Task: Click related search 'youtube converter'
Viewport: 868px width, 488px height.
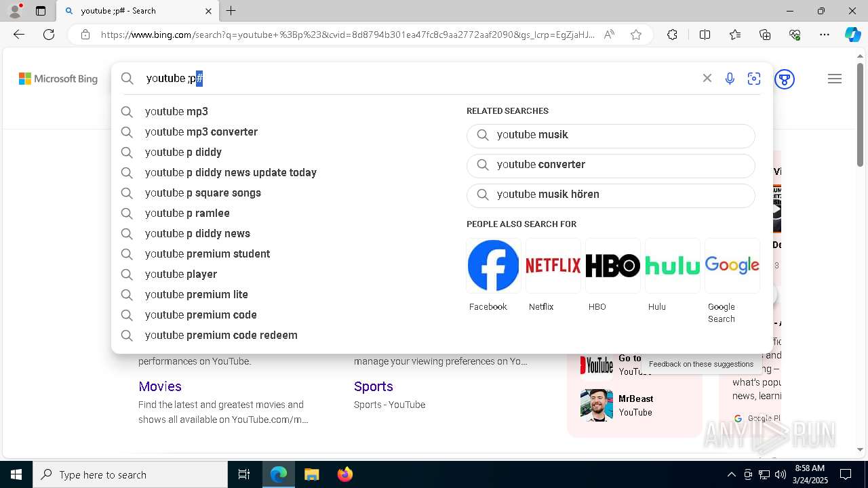Action: (x=610, y=165)
